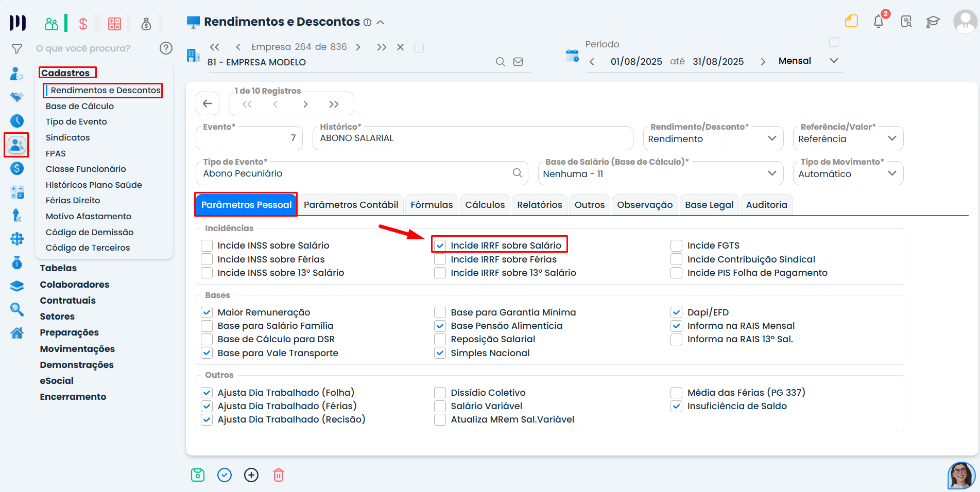Open the Mensal period dropdown
This screenshot has width=980, height=492.
point(808,61)
